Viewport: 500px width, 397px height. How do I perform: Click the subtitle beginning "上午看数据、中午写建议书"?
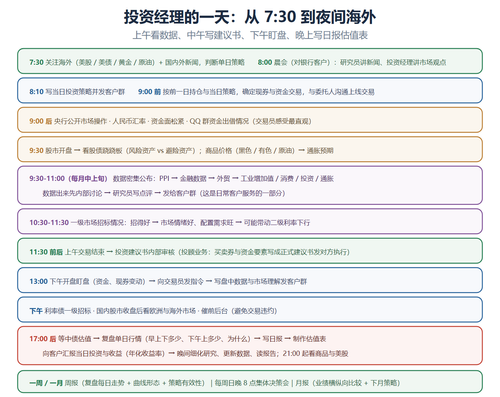pos(250,35)
